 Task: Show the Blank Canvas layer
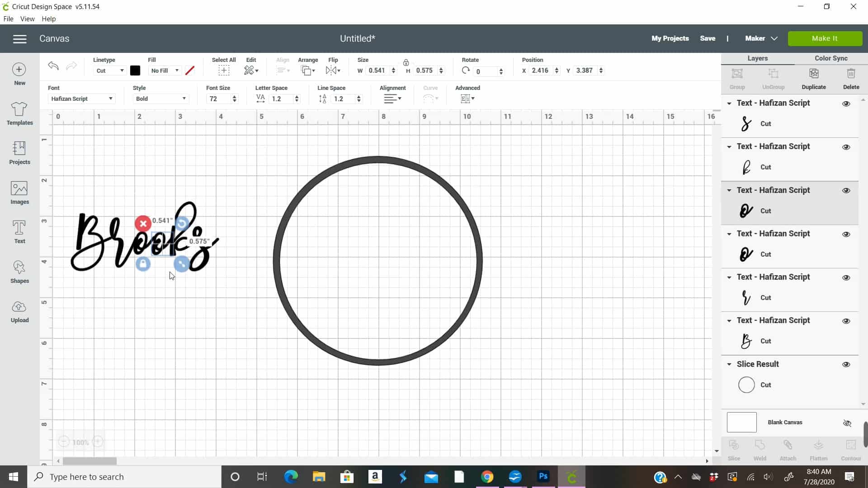pyautogui.click(x=847, y=423)
